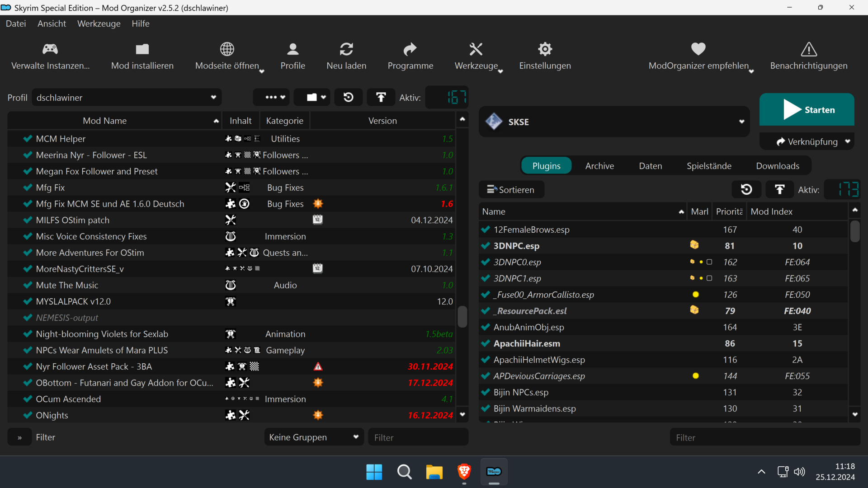This screenshot has width=868, height=488.
Task: Click the warning triangle on Nyr Follower Asset Pack
Action: pyautogui.click(x=318, y=366)
